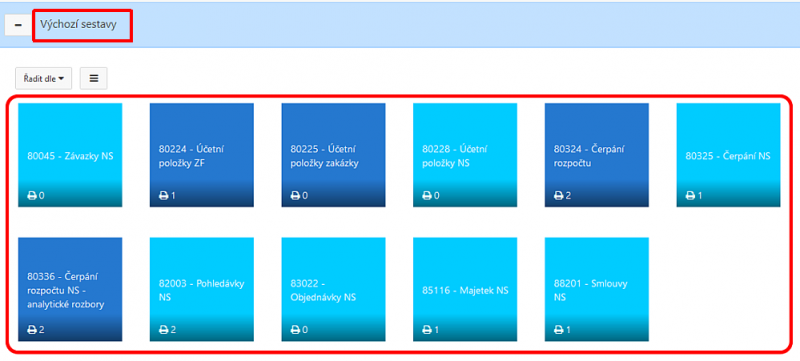Click printer icon on 80045 Závazky NS tile
800x361 pixels.
point(32,195)
